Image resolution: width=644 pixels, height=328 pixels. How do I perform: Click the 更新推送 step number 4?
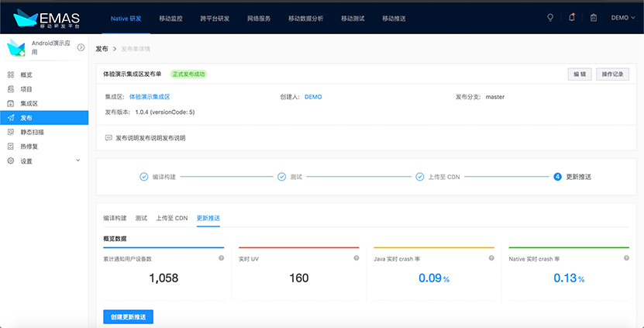tap(558, 177)
